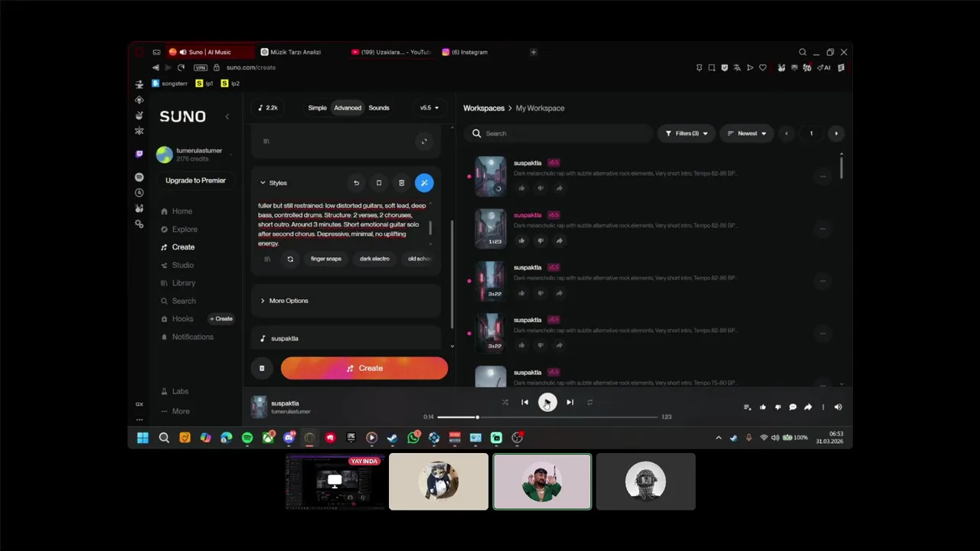This screenshot has width=980, height=551.
Task: Click Upgrade to Premier
Action: (x=196, y=181)
